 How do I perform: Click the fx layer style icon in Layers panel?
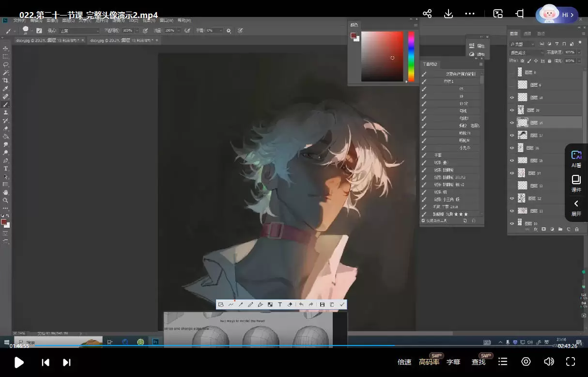[535, 229]
